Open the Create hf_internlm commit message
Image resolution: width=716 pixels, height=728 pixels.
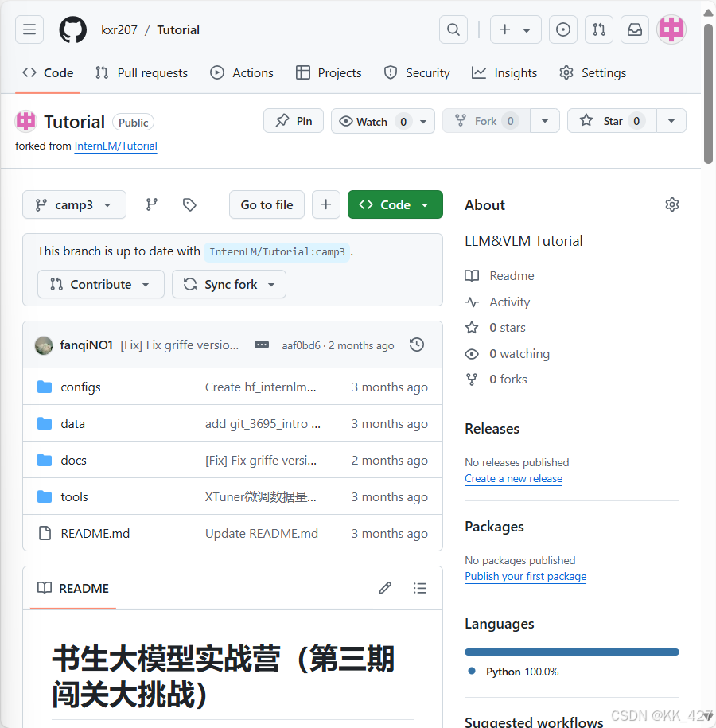coord(260,387)
